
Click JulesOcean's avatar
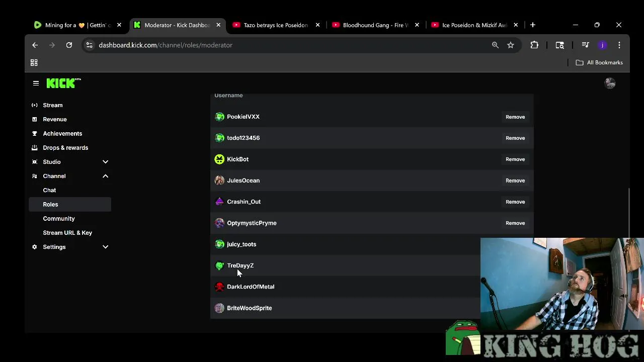(x=219, y=180)
